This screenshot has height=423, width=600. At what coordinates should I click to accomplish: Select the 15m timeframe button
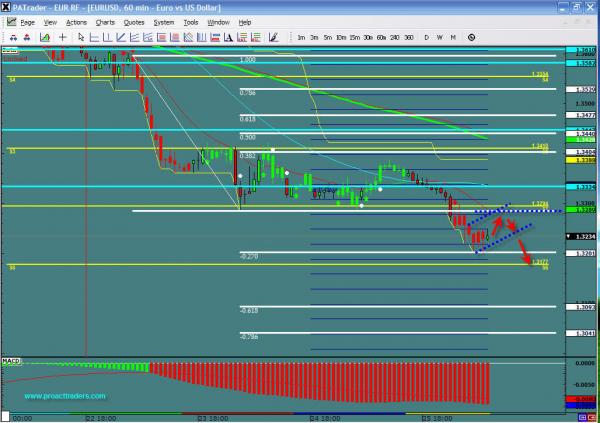[355, 37]
